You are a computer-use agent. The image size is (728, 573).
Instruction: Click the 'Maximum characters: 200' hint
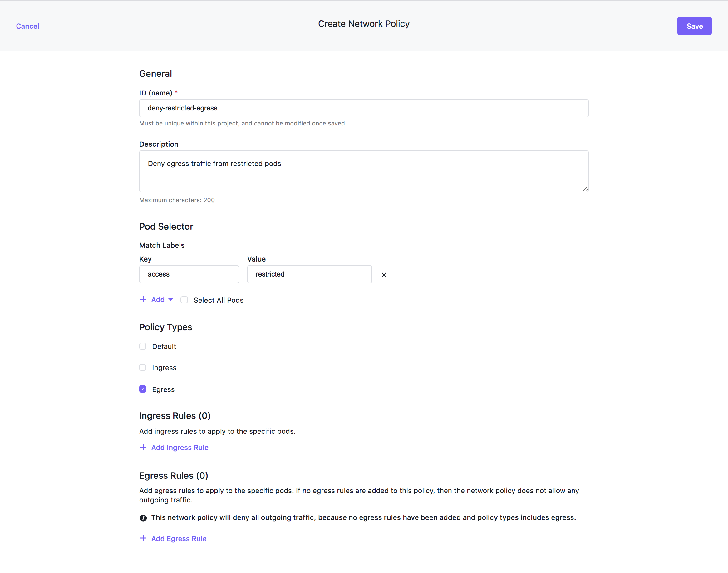click(x=177, y=200)
